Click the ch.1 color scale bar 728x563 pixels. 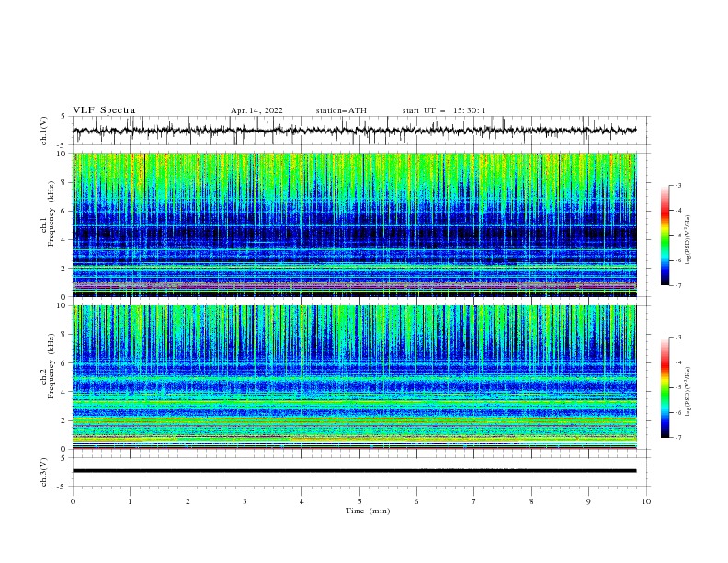pyautogui.click(x=665, y=236)
